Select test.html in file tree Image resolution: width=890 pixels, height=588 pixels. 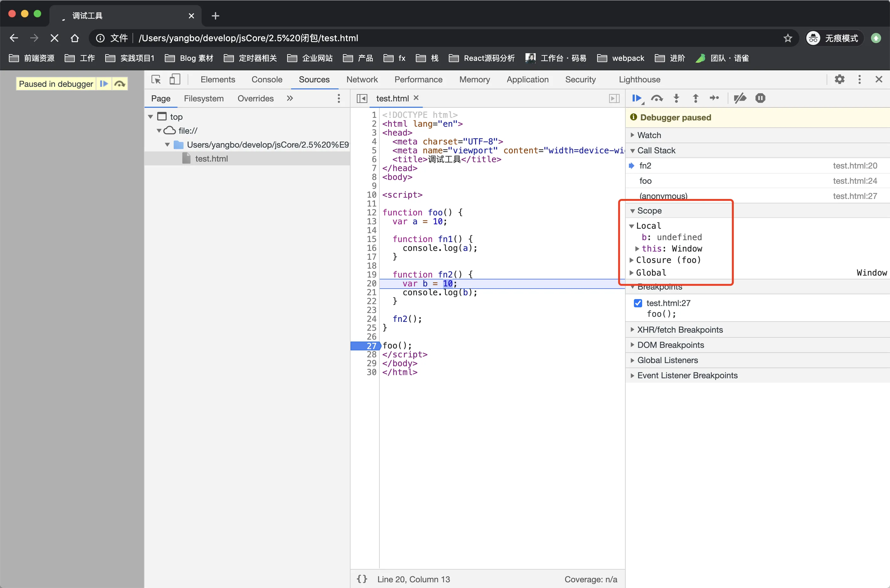point(247,159)
